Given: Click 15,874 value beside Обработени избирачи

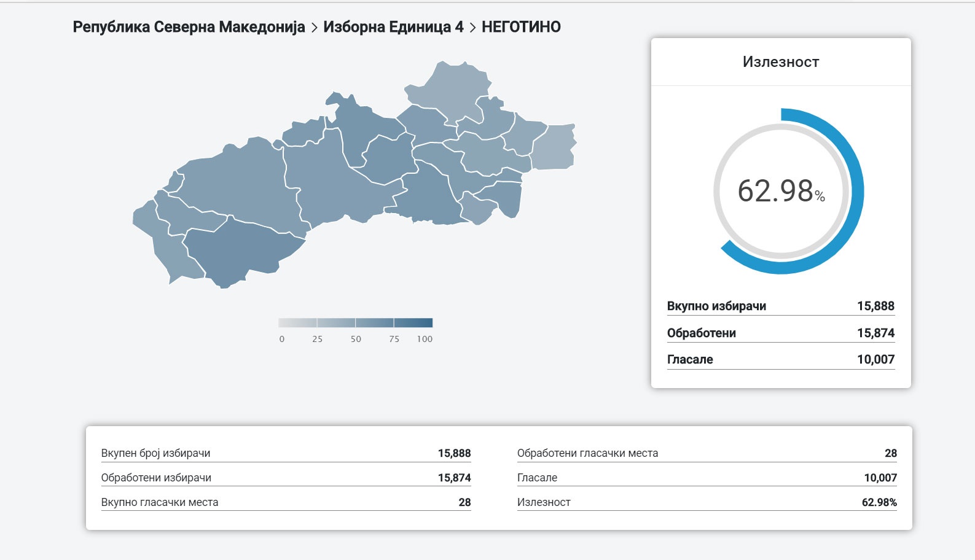Looking at the screenshot, I should coord(454,478).
